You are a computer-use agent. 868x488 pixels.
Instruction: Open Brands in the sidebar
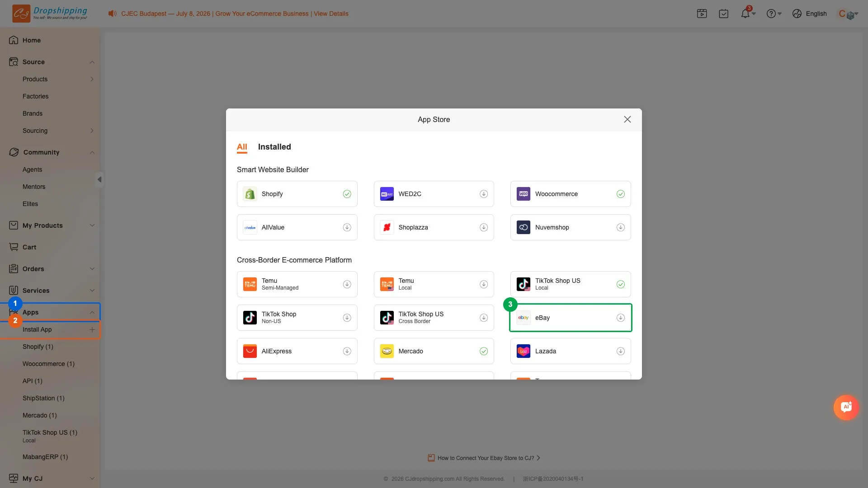click(33, 113)
